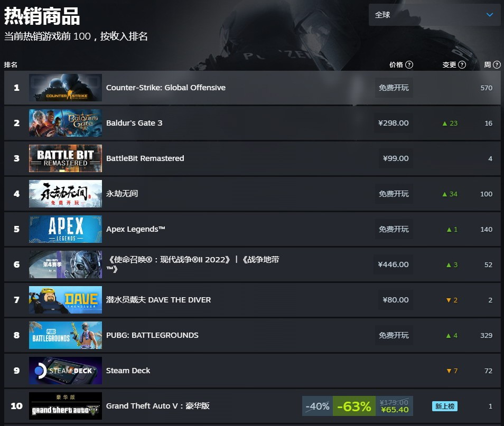Open the Steam Deck product image
Image resolution: width=504 pixels, height=426 pixels.
pos(66,371)
